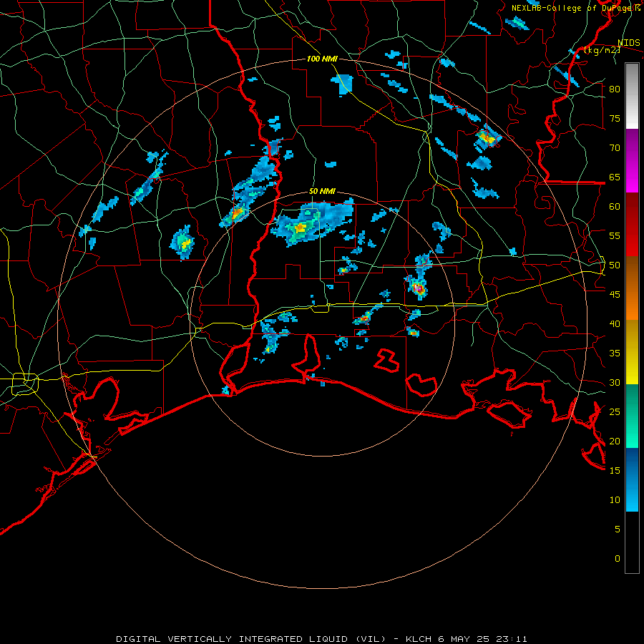Click the "100 NMI" range ring label
The height and width of the screenshot is (644, 644).
322,59
